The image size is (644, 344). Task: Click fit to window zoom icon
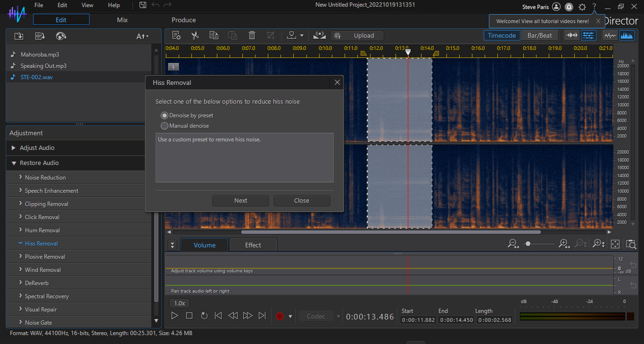pyautogui.click(x=615, y=244)
